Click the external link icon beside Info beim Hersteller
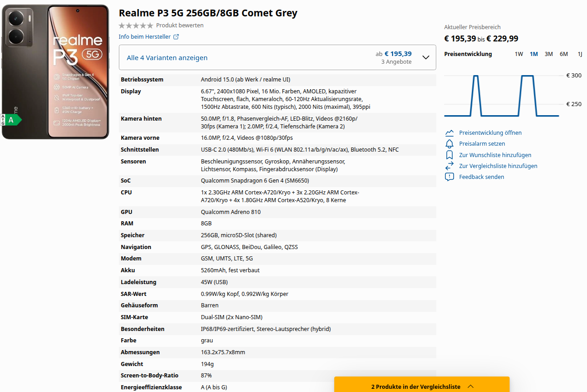This screenshot has width=587, height=392. click(x=176, y=37)
